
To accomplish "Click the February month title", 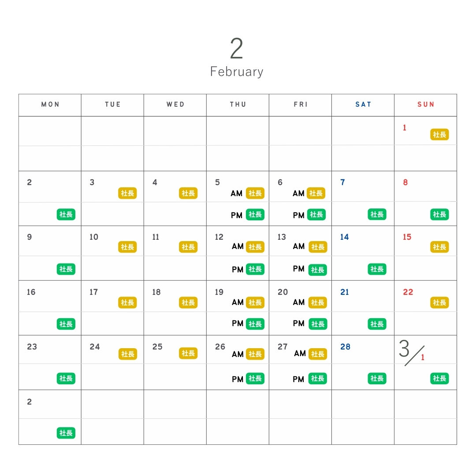I will pos(237,71).
